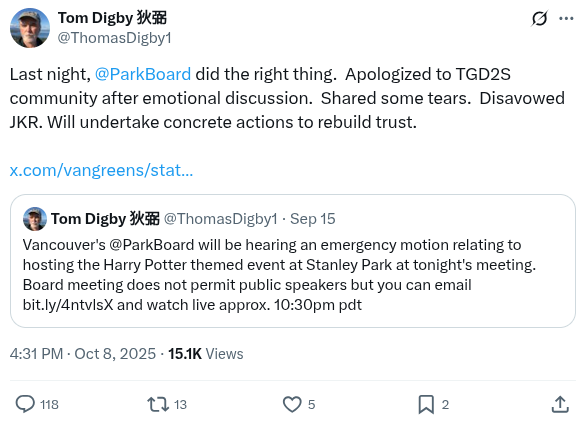
Task: Follow the x.com/vangreens/stat link
Action: [x=101, y=170]
